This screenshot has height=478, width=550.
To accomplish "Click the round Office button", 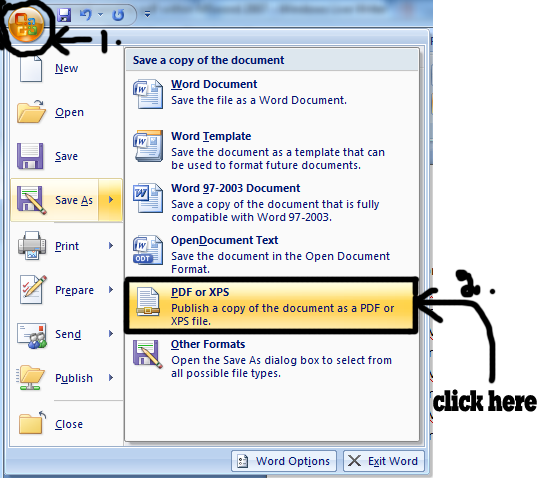I will click(26, 25).
